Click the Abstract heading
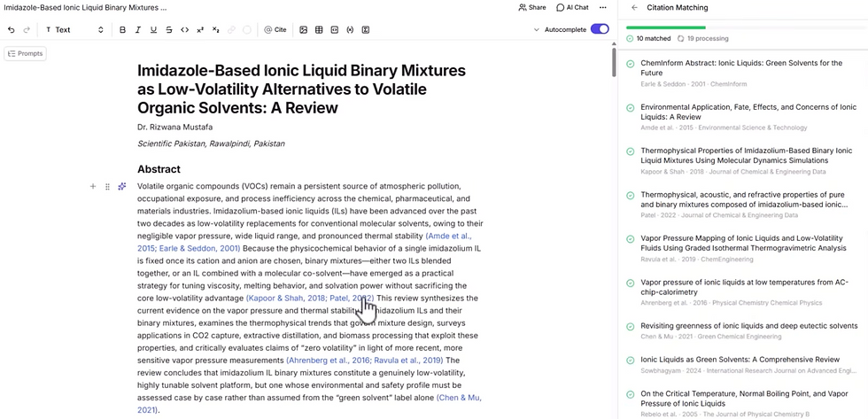 pyautogui.click(x=159, y=169)
